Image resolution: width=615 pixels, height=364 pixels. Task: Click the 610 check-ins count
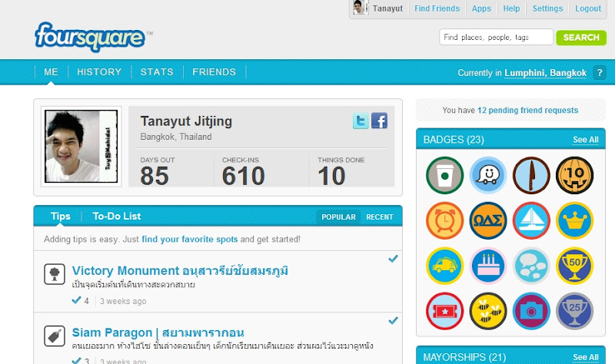click(x=243, y=176)
